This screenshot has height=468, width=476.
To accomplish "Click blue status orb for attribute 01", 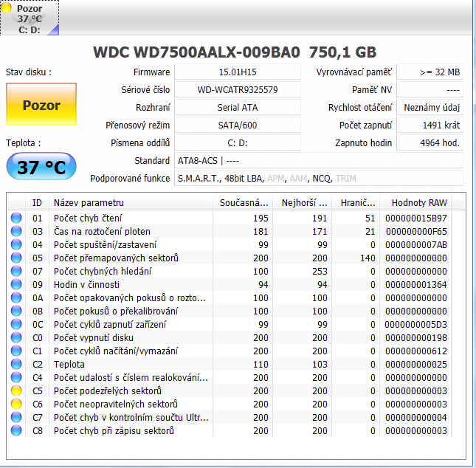I will (x=16, y=218).
